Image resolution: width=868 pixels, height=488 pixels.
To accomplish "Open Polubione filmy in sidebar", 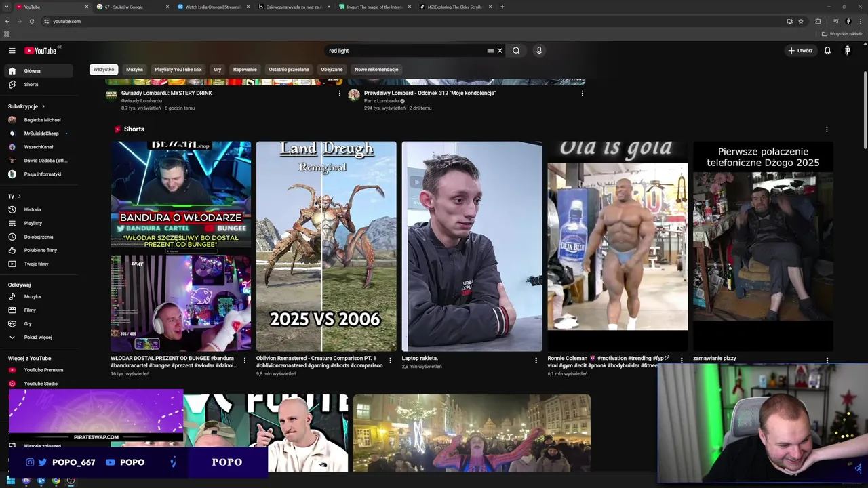I will (x=39, y=251).
